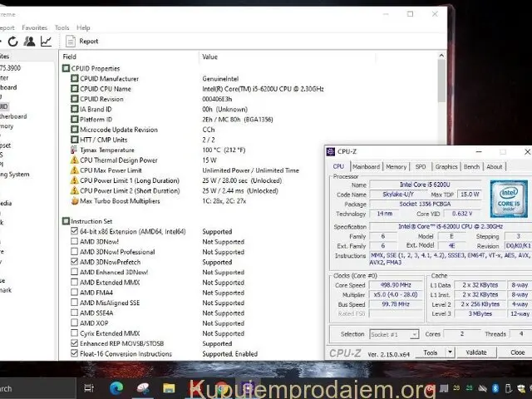Open the user manager icon in toolbar
This screenshot has width=532, height=399.
pyautogui.click(x=29, y=41)
